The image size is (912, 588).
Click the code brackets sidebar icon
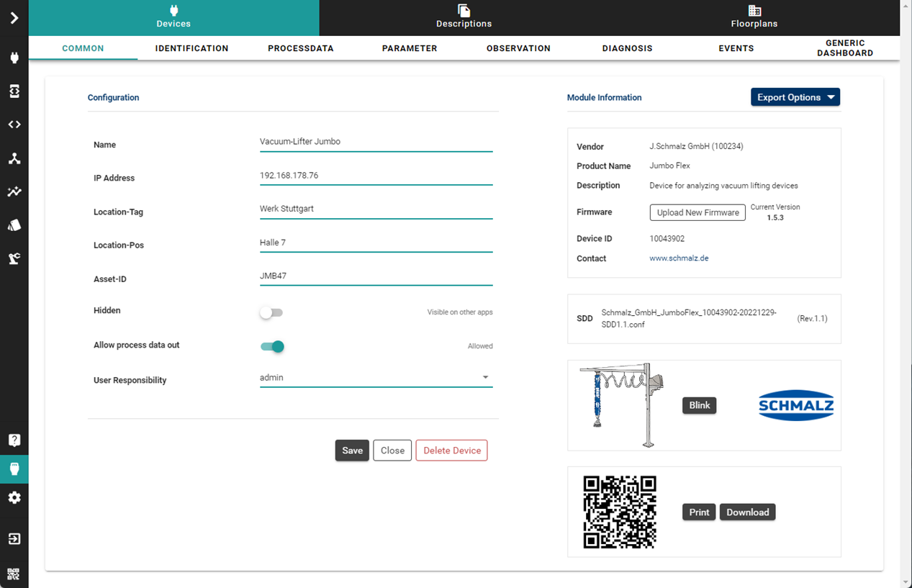14,125
